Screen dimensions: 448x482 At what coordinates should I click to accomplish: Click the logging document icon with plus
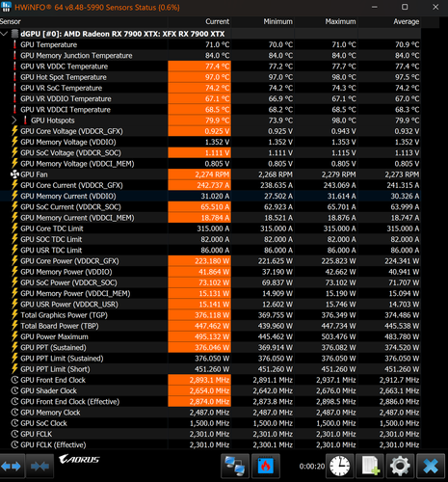[370, 466]
